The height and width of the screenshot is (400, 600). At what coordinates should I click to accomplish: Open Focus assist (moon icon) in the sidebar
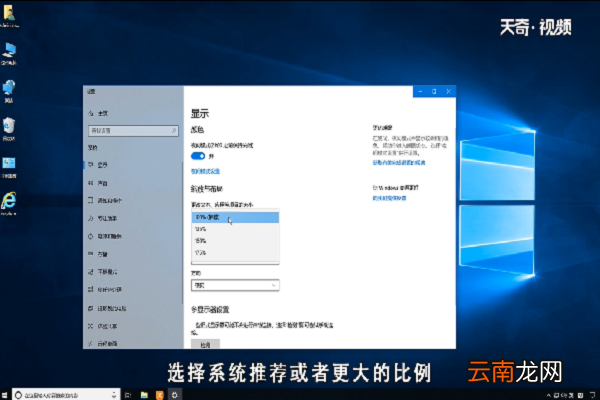point(133,218)
